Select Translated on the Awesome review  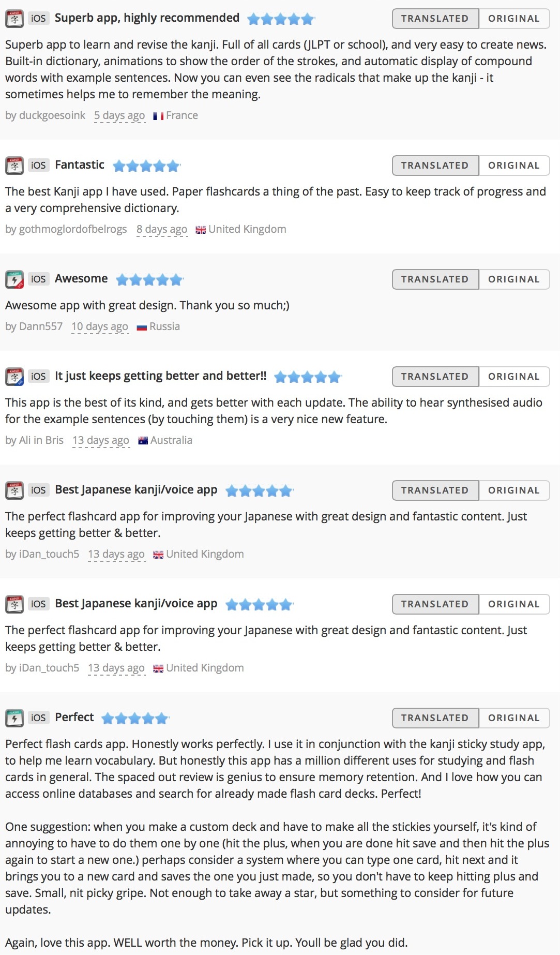(x=435, y=279)
